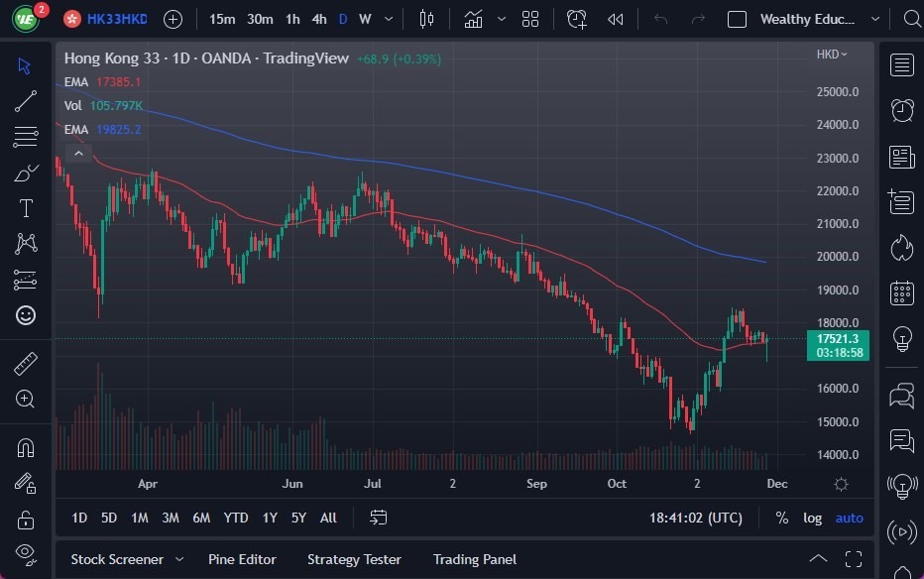
Task: Select the 1Y date range
Action: [269, 518]
